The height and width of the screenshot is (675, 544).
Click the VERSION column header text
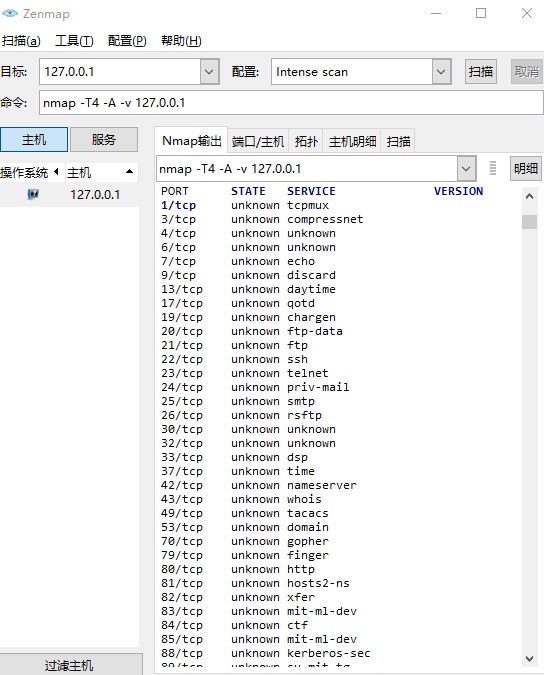click(458, 191)
